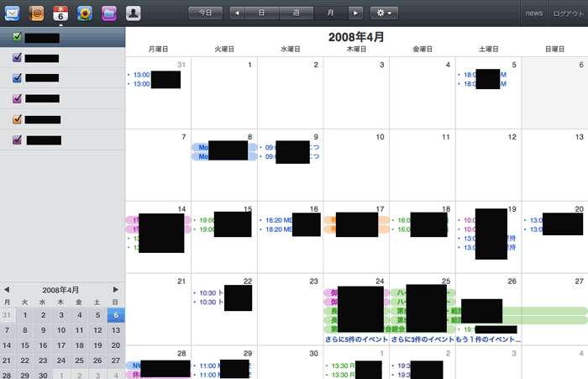
Task: Select mini calendar day 31
Action: [x=7, y=315]
